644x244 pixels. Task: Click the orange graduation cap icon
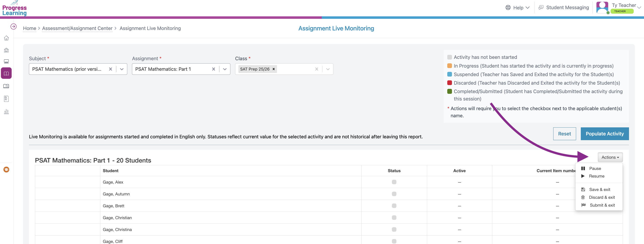click(6, 170)
